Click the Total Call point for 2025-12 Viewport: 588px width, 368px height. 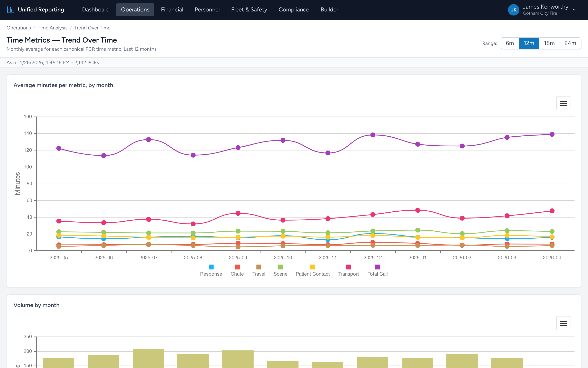(373, 135)
